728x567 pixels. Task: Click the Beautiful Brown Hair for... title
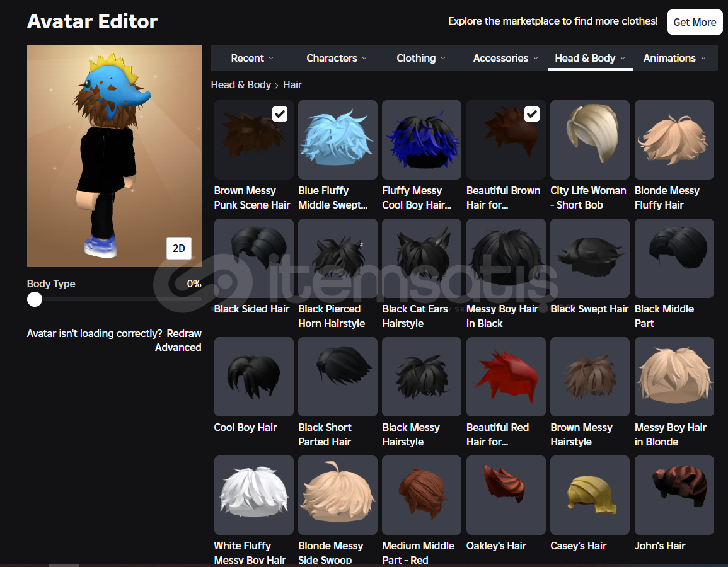[503, 198]
